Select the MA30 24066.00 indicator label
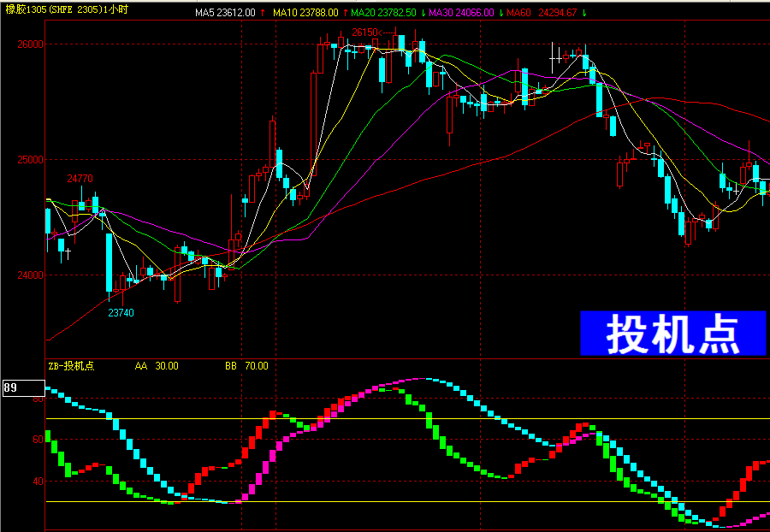Image resolution: width=770 pixels, height=532 pixels. (461, 13)
